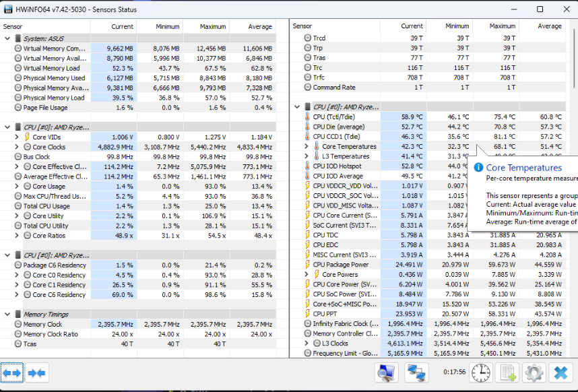Click the shrink columns arrows button

point(37,373)
